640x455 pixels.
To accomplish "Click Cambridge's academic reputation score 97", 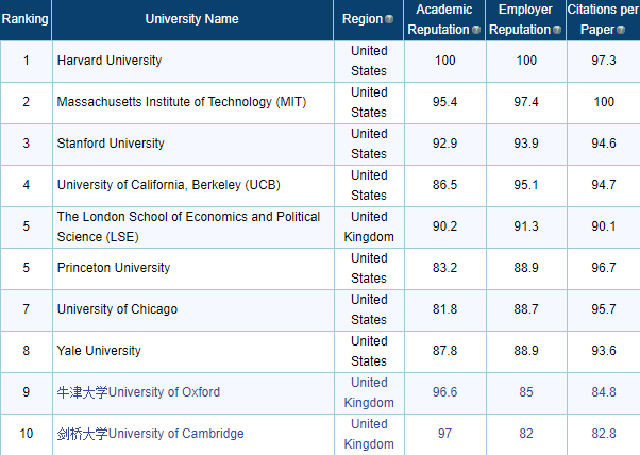I will 445,433.
